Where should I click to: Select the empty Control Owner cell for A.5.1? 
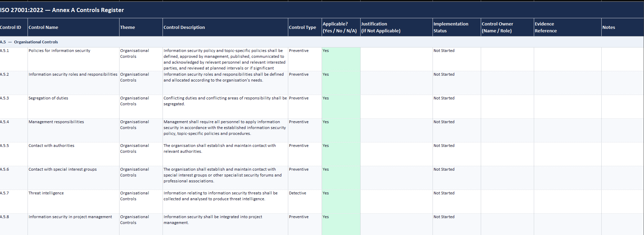point(507,59)
